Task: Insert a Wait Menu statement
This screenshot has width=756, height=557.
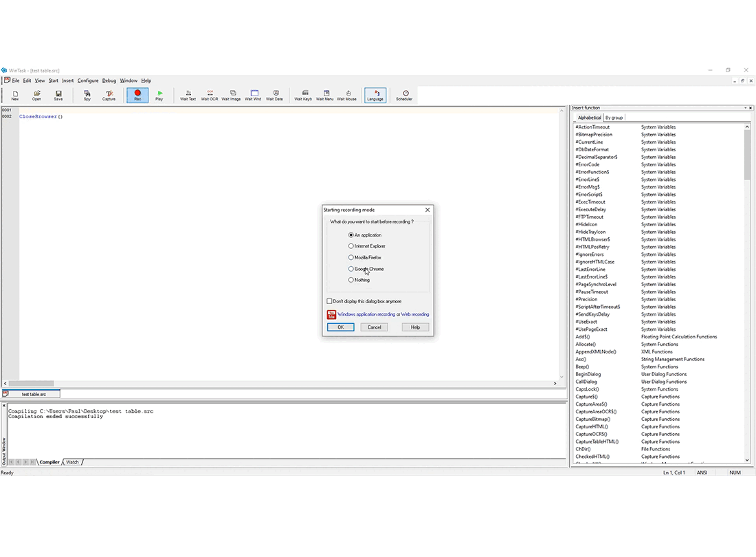Action: (325, 95)
